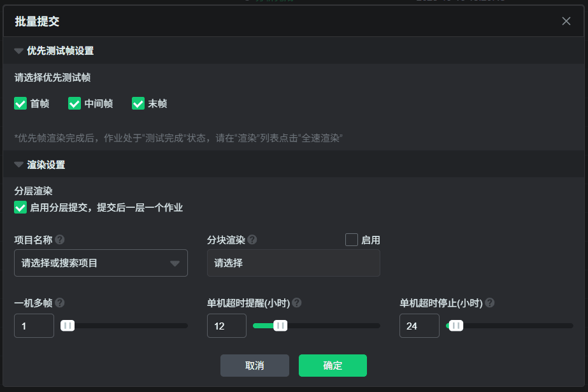Click 取消 to cancel submission
This screenshot has width=588, height=392.
click(255, 365)
